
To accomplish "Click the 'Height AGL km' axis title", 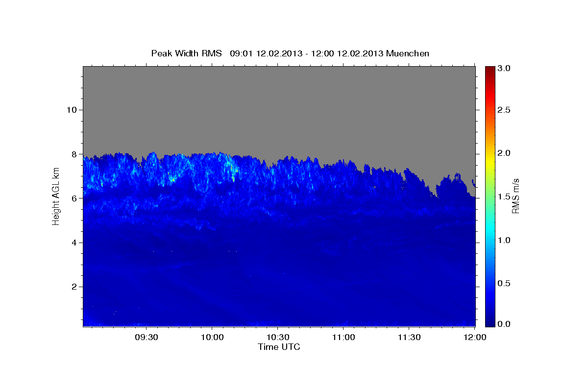I will (56, 196).
